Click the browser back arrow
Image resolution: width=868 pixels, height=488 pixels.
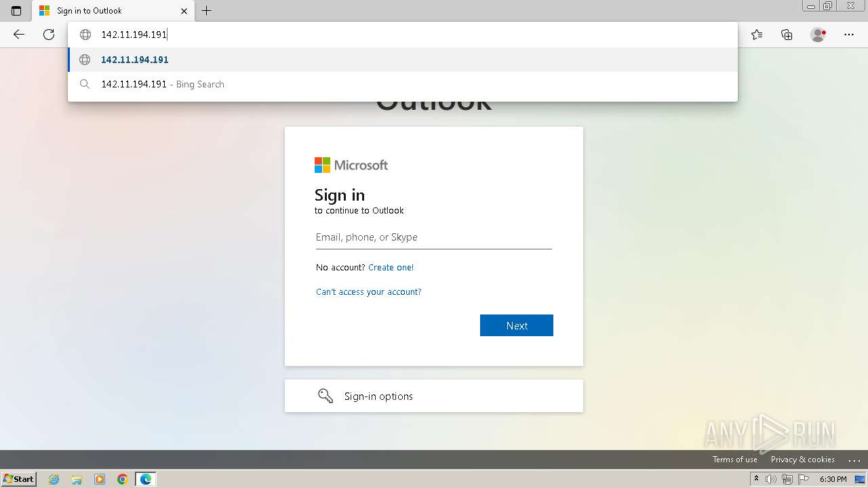(x=19, y=35)
